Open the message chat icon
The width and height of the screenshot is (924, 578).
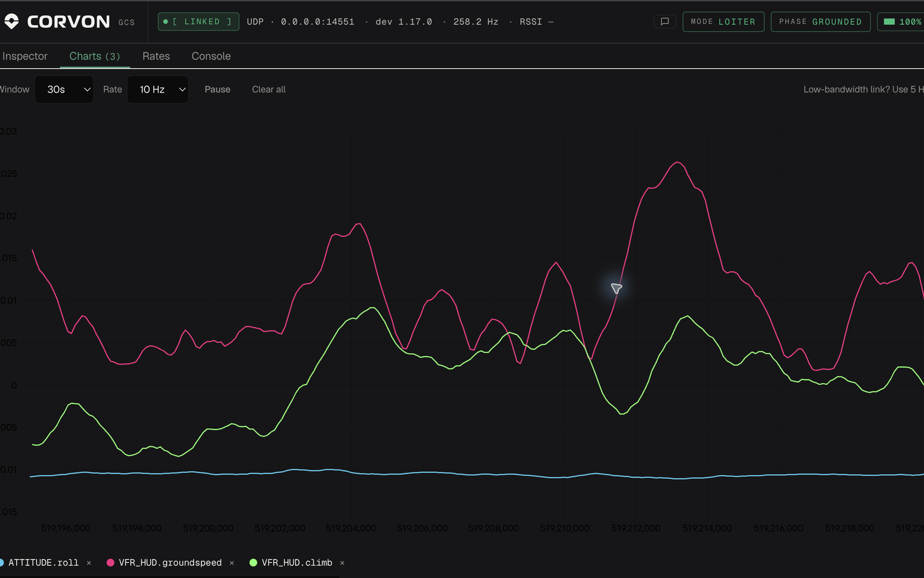click(665, 21)
